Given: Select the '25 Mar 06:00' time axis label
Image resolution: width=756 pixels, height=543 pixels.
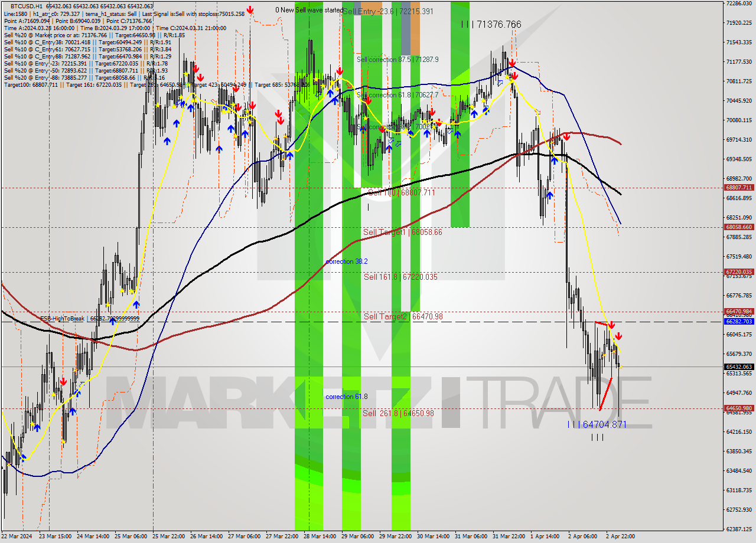Looking at the screenshot, I should coord(132,537).
